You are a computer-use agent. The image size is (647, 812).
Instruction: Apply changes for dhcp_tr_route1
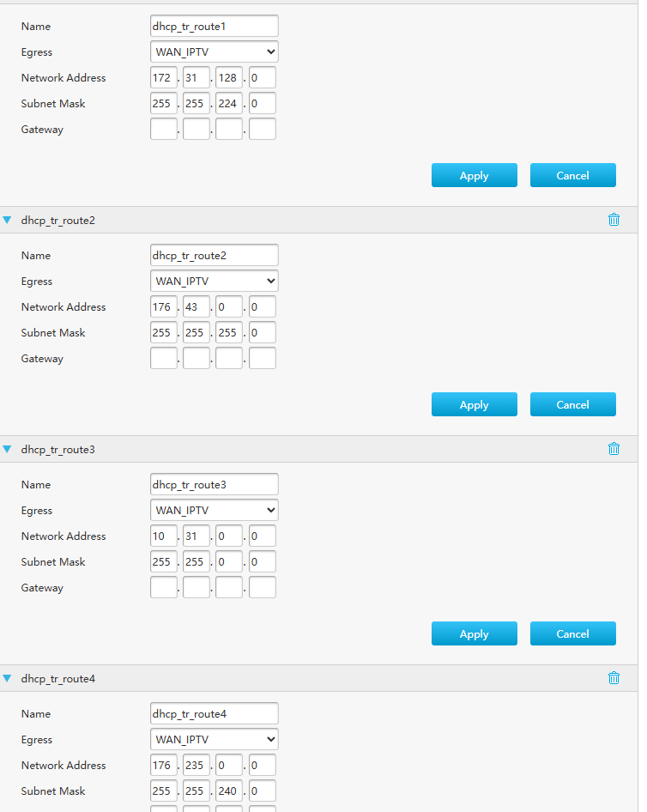[x=475, y=175]
